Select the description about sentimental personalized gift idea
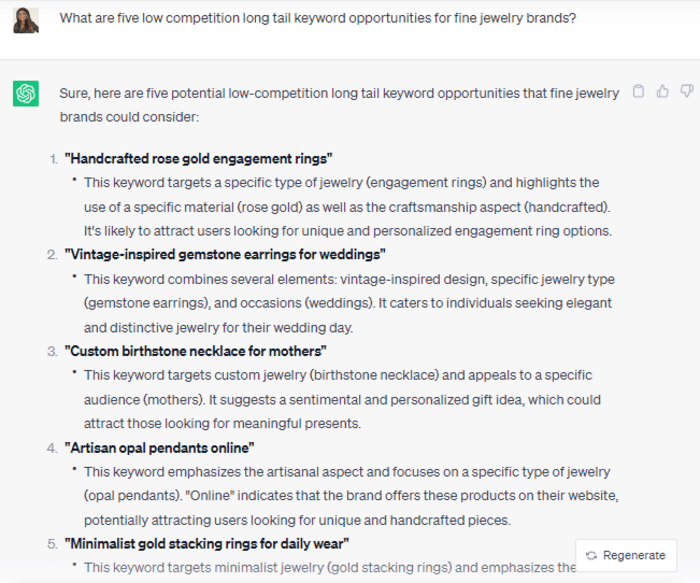 point(342,400)
